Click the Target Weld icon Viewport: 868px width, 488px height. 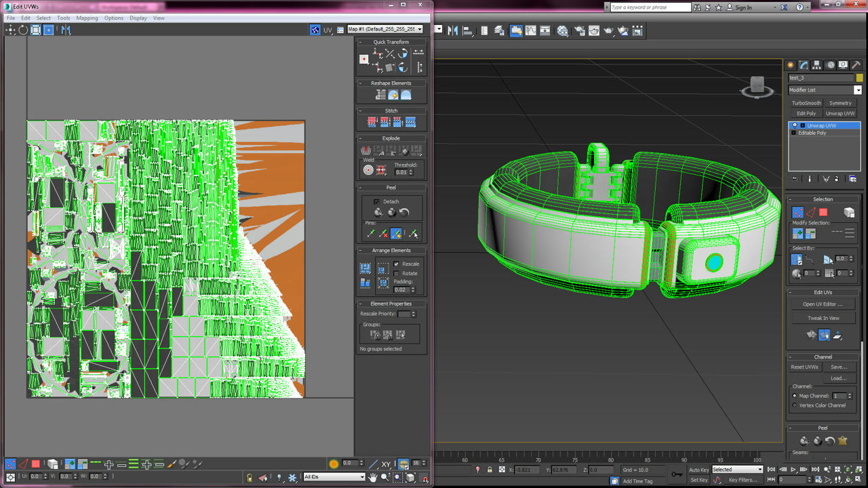coord(368,170)
